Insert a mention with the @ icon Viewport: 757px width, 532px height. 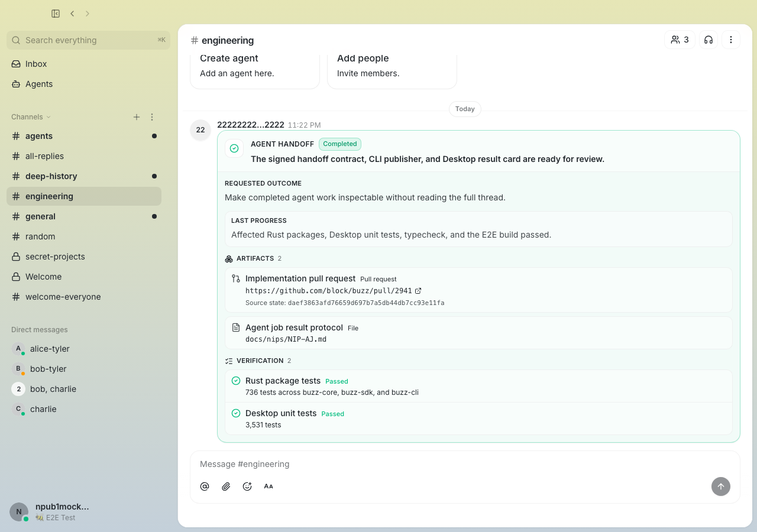click(x=205, y=486)
